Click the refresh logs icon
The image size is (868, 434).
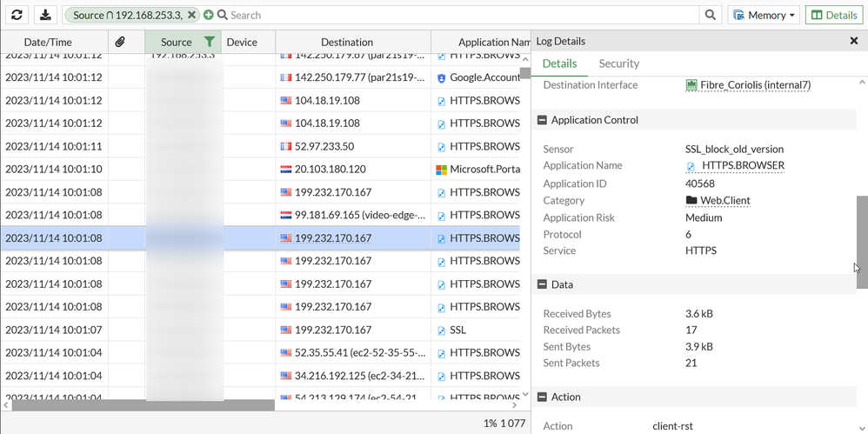click(x=17, y=15)
